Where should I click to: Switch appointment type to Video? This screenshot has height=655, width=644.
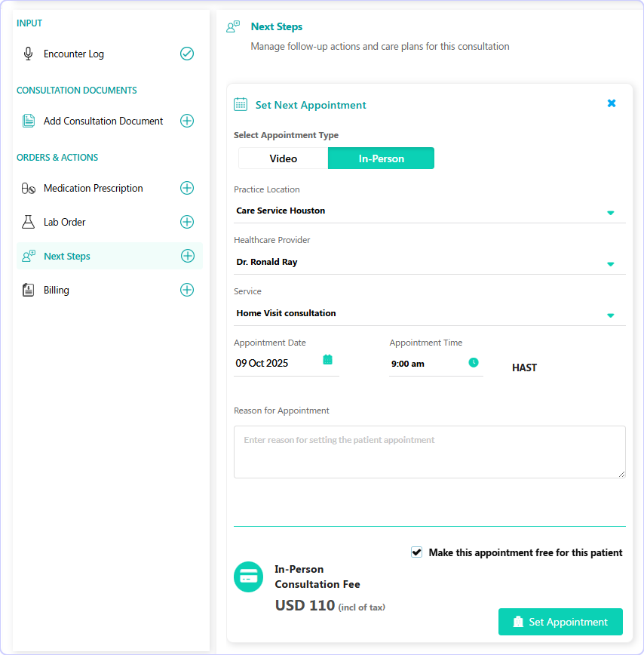click(283, 158)
